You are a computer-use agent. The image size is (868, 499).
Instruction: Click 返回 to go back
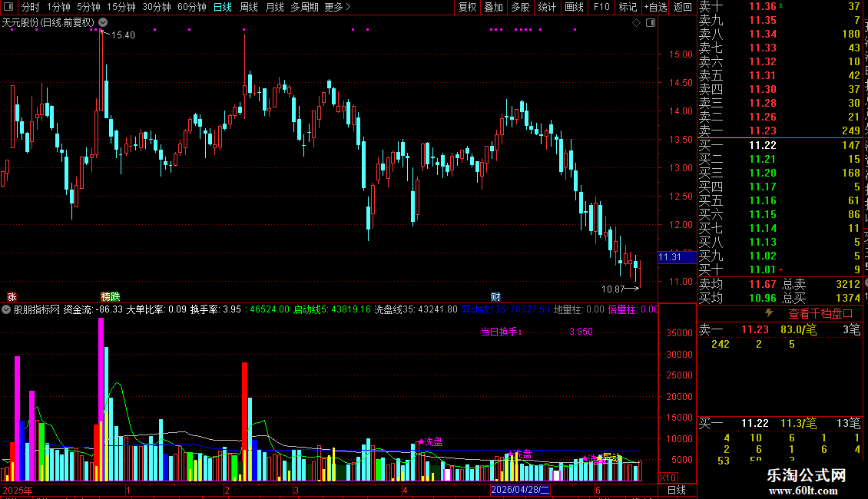point(683,7)
